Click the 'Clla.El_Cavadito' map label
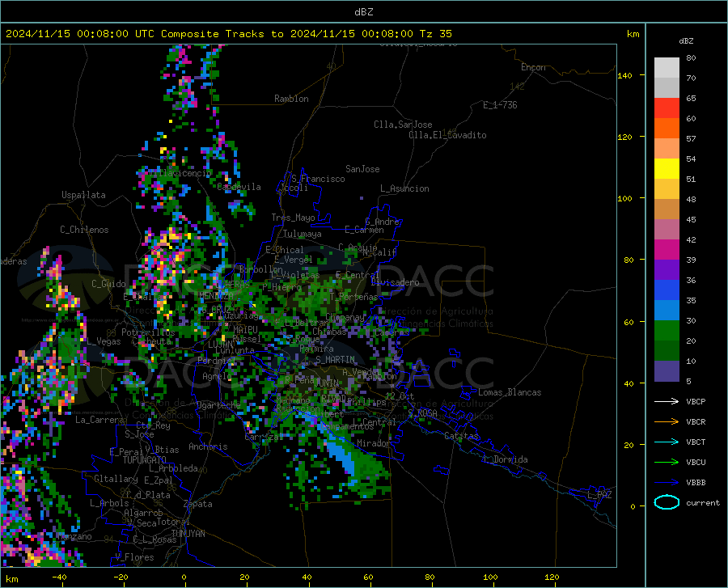 pos(447,135)
